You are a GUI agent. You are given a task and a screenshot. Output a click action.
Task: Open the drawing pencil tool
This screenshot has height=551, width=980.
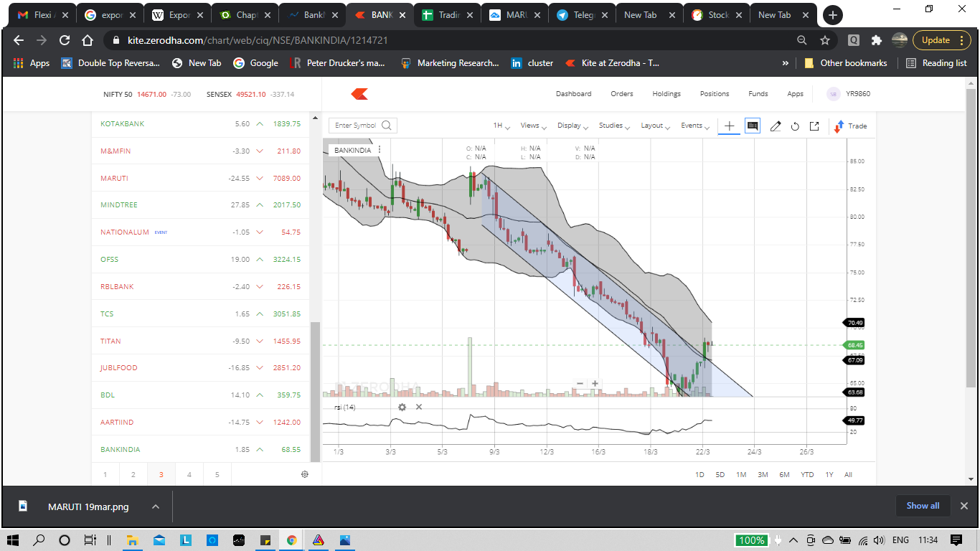click(x=776, y=126)
